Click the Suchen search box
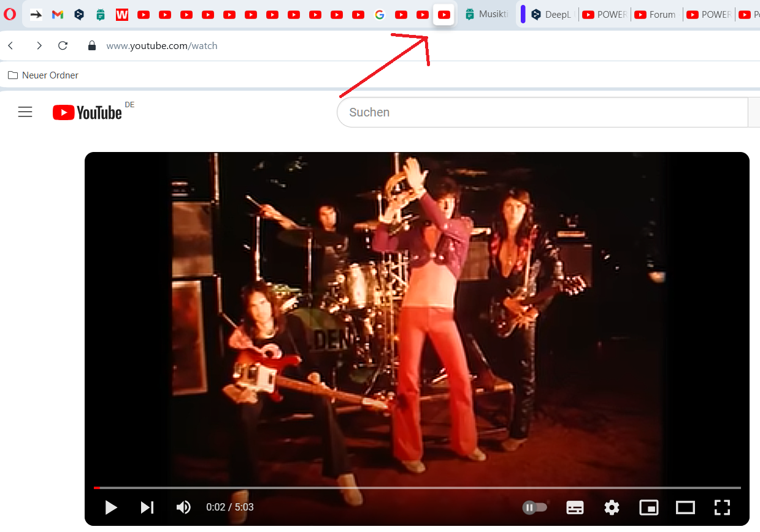This screenshot has height=532, width=760. coord(540,112)
